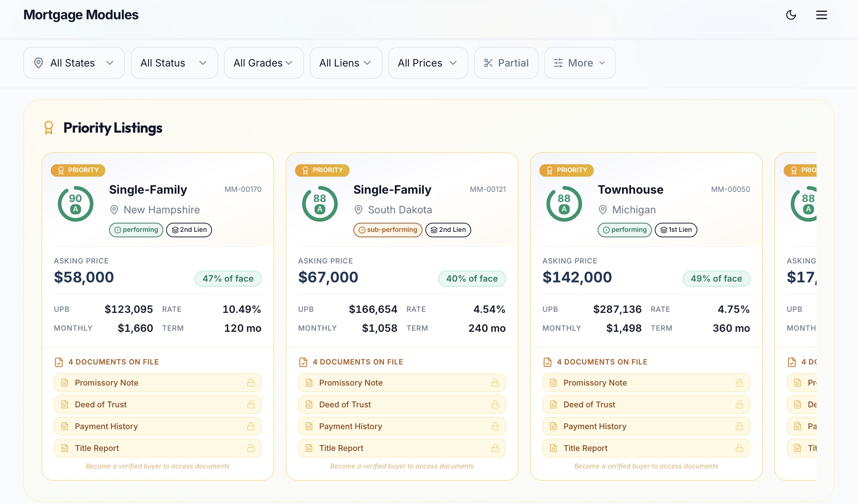
Task: Click lock icon on New Hampshire Promissory Note
Action: tap(251, 383)
